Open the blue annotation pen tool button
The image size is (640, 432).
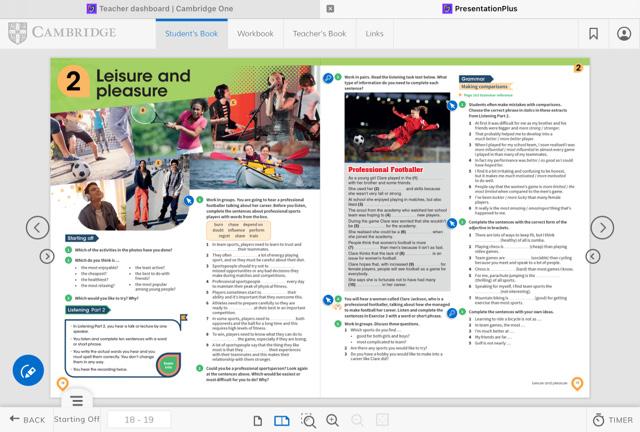[x=28, y=370]
